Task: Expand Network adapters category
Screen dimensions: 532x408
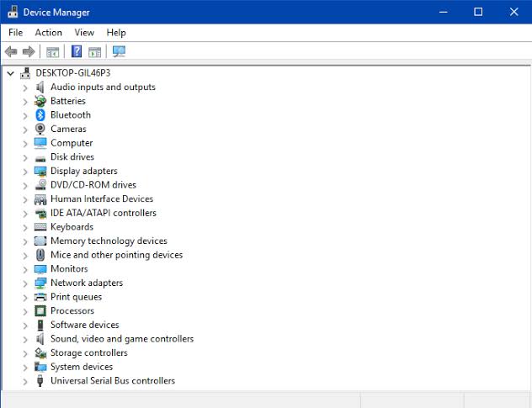Action: coord(25,283)
